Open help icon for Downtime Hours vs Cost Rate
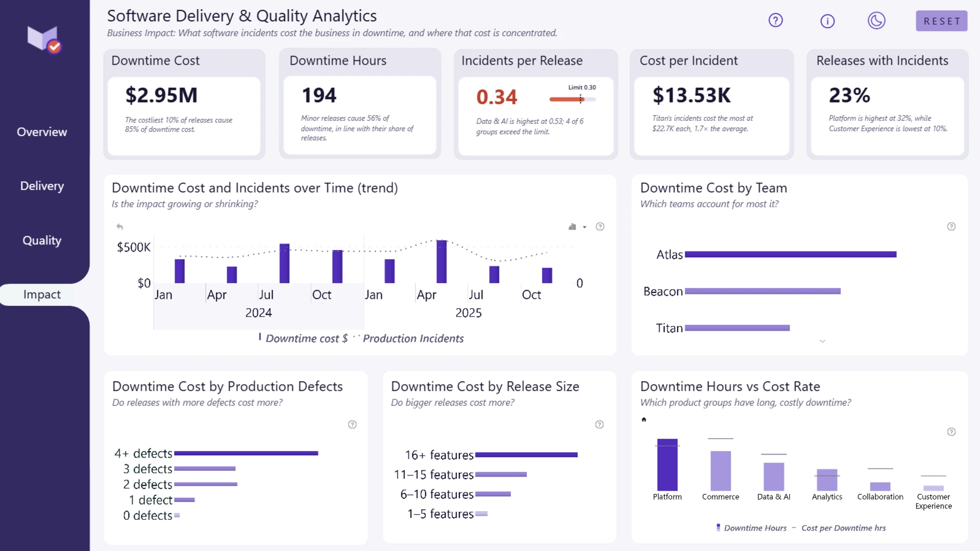The width and height of the screenshot is (980, 551). click(951, 432)
